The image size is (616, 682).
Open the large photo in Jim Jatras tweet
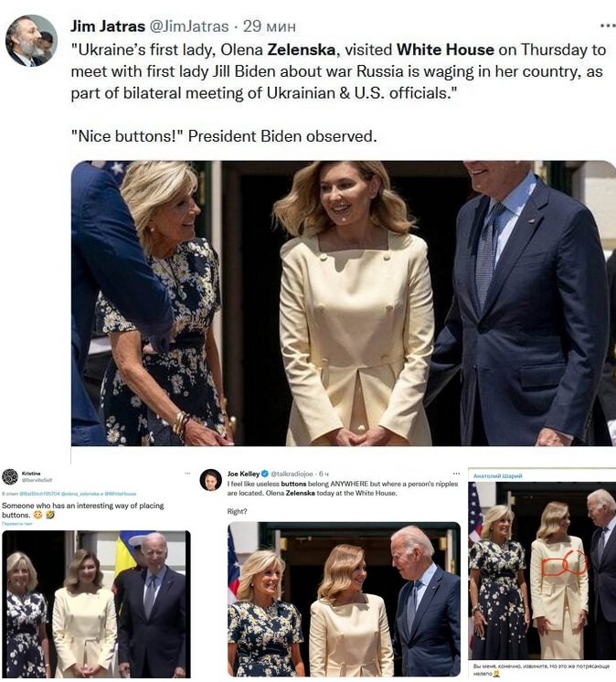click(343, 304)
